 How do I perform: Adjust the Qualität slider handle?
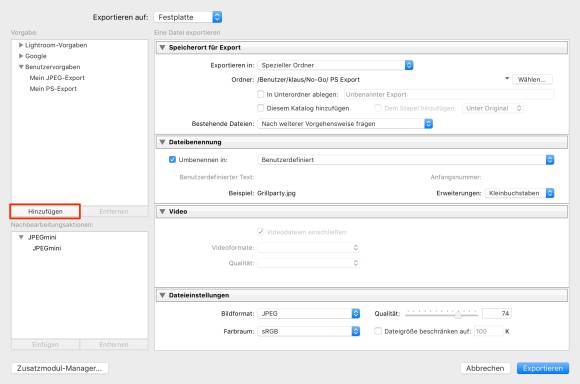(458, 314)
